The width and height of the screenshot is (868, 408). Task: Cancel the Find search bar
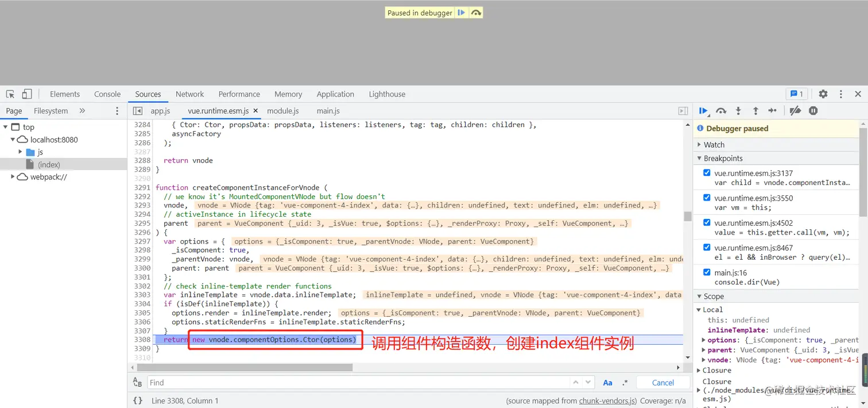tap(663, 383)
